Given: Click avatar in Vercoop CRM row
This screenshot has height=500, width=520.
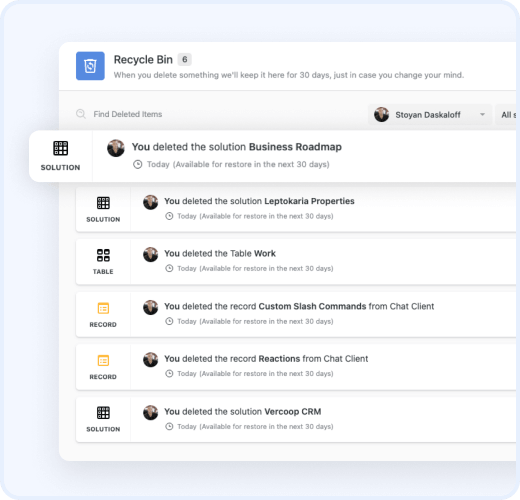Looking at the screenshot, I should click(x=151, y=413).
